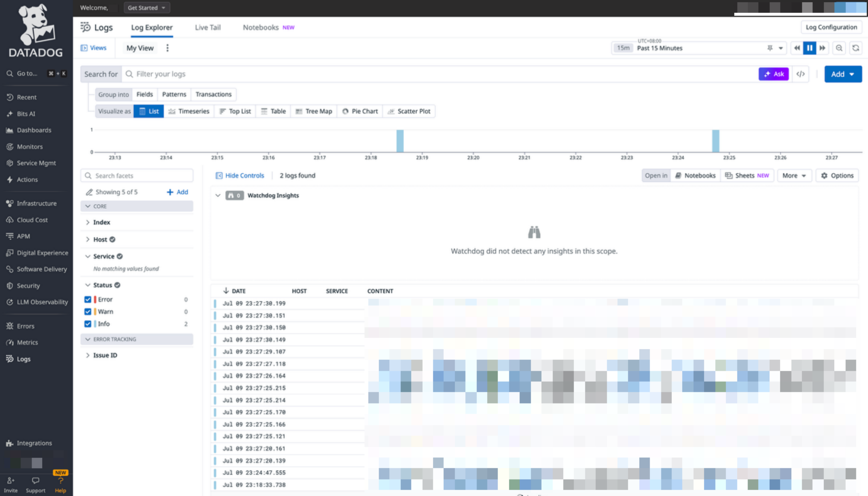Open the code query editor icon
868x496 pixels.
tap(801, 74)
